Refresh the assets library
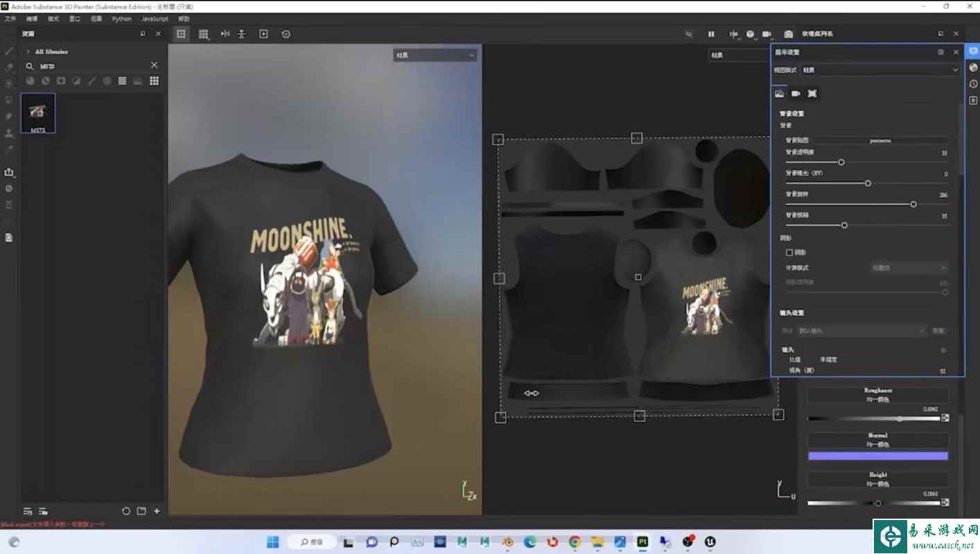This screenshot has width=980, height=554. tap(126, 511)
